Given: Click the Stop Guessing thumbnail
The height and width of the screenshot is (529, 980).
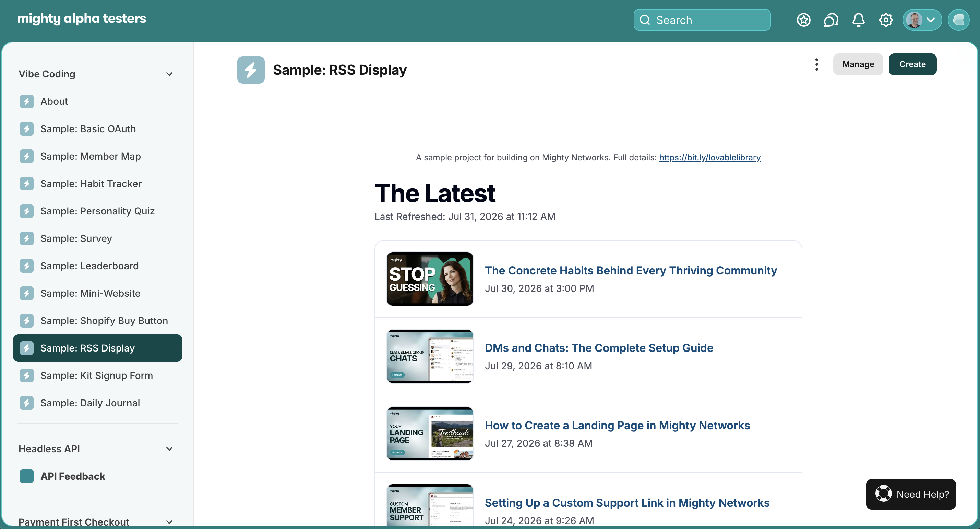Looking at the screenshot, I should point(430,279).
